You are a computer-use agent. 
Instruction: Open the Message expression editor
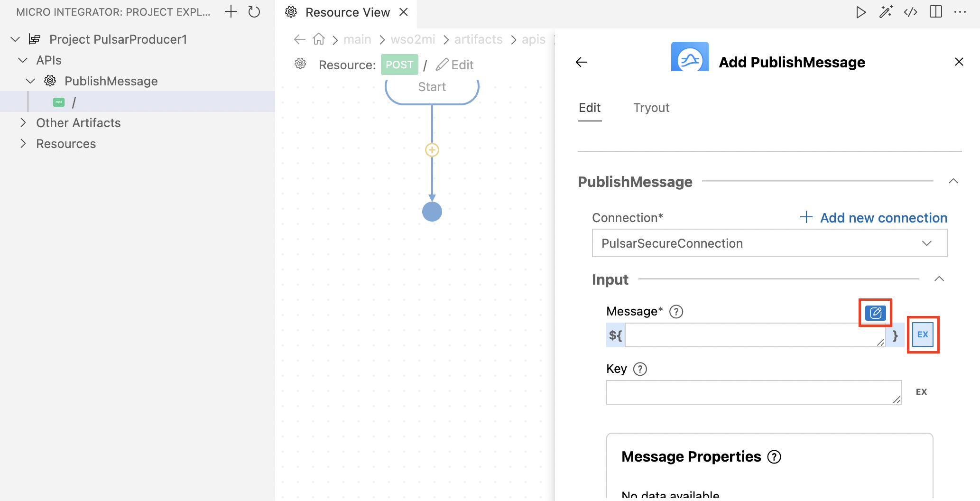875,313
